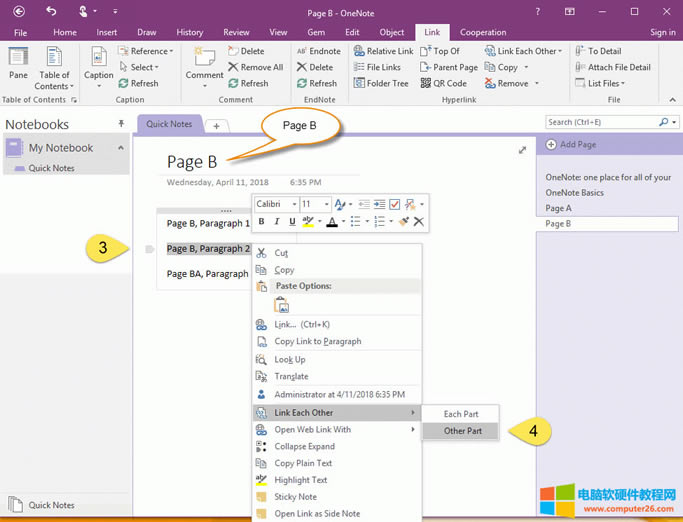Click the Folder Tree hyperlink tool

381,84
